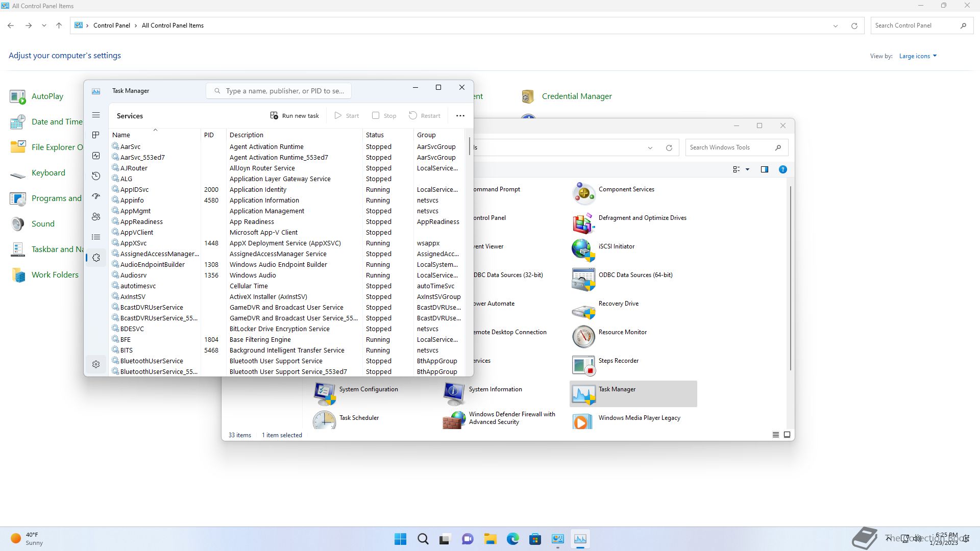The image size is (980, 551).
Task: Switch to large icons view in status bar
Action: 787,435
